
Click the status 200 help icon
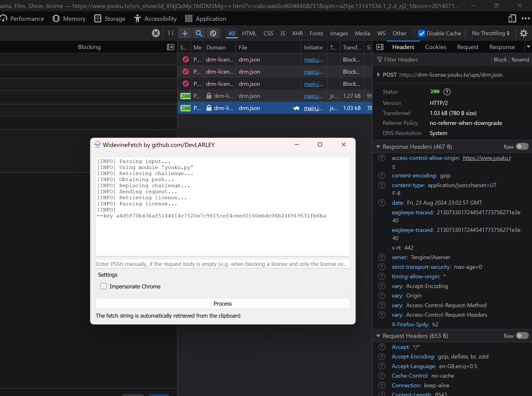(447, 92)
